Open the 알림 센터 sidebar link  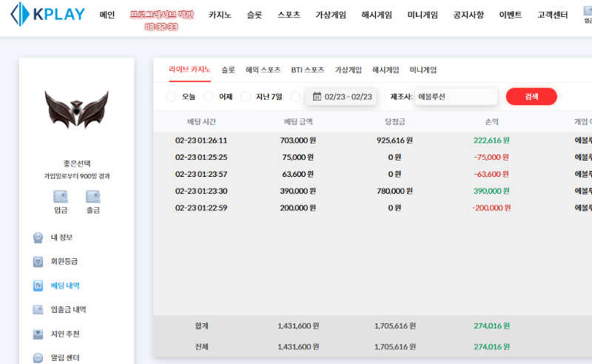(65, 357)
